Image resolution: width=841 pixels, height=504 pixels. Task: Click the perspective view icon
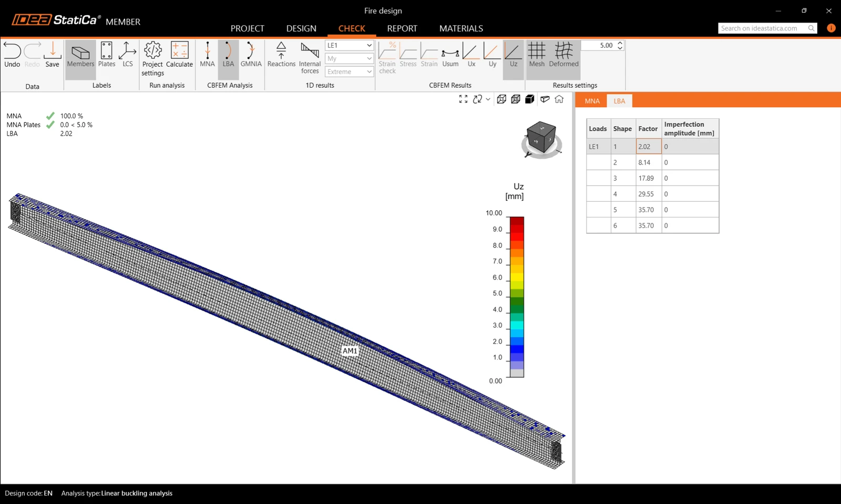pos(545,99)
